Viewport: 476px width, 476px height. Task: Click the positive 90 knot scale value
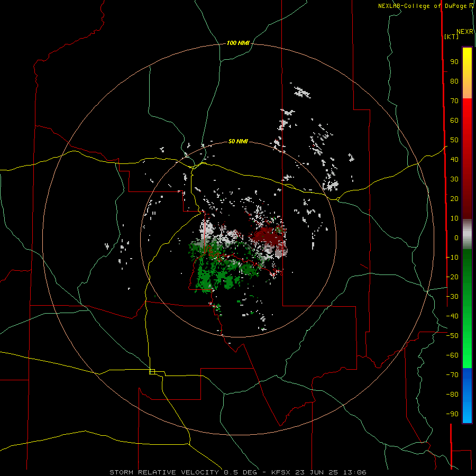[454, 62]
